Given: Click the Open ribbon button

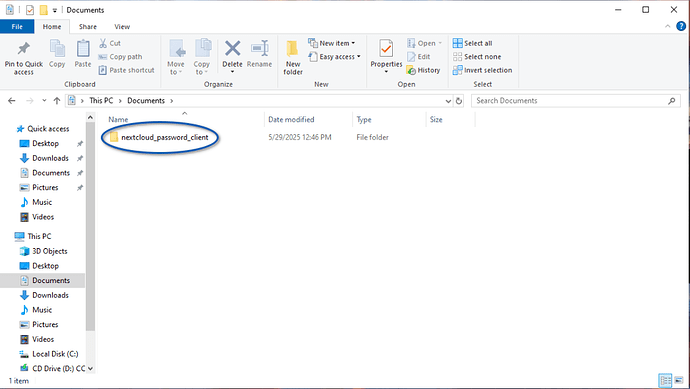Looking at the screenshot, I should point(424,43).
